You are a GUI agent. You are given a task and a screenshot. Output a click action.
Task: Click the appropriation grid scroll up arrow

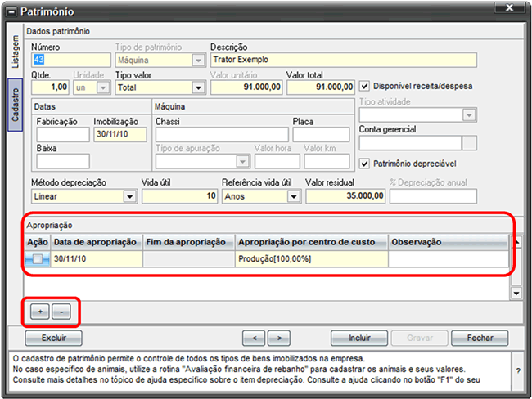point(516,242)
